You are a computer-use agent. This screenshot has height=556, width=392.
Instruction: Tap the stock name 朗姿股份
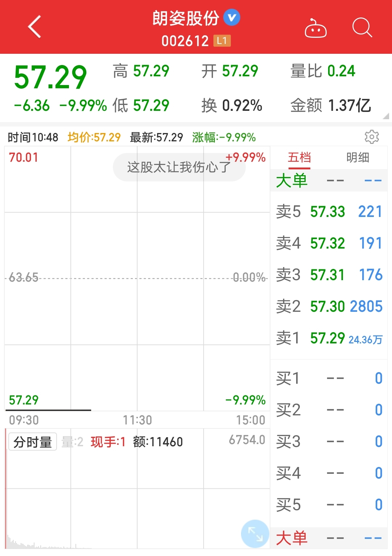click(x=186, y=18)
